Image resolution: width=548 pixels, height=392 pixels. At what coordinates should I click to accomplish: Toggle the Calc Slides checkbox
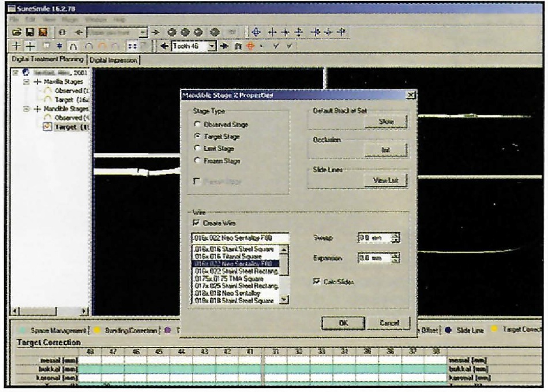coord(317,281)
